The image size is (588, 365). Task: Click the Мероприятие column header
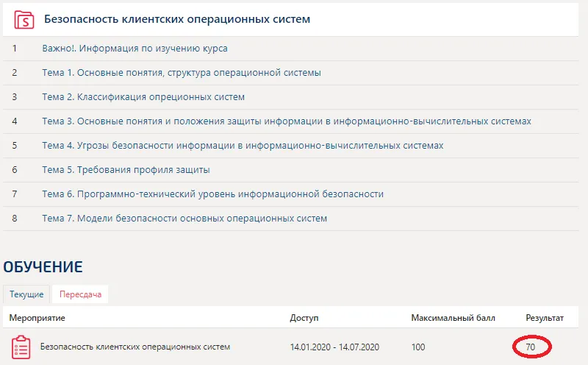[x=37, y=318]
